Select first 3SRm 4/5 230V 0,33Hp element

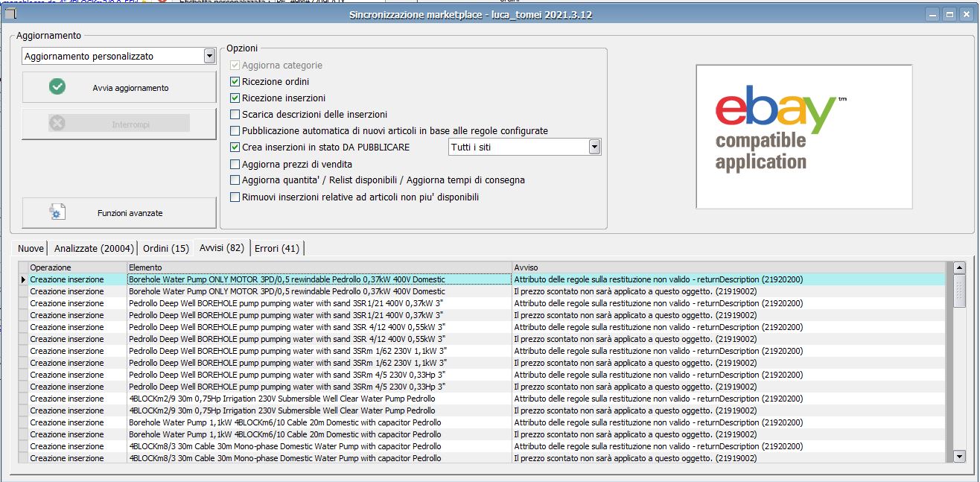pos(319,375)
